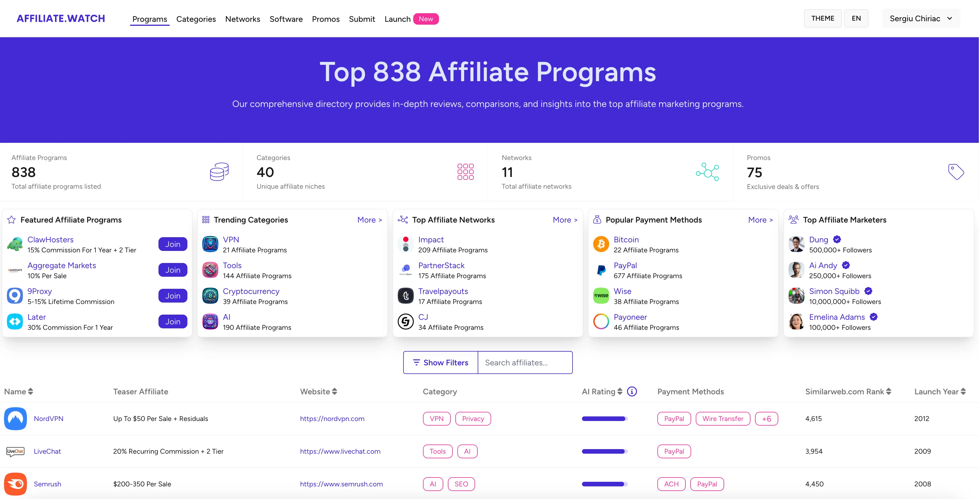
Task: Toggle the THEME button
Action: point(822,18)
